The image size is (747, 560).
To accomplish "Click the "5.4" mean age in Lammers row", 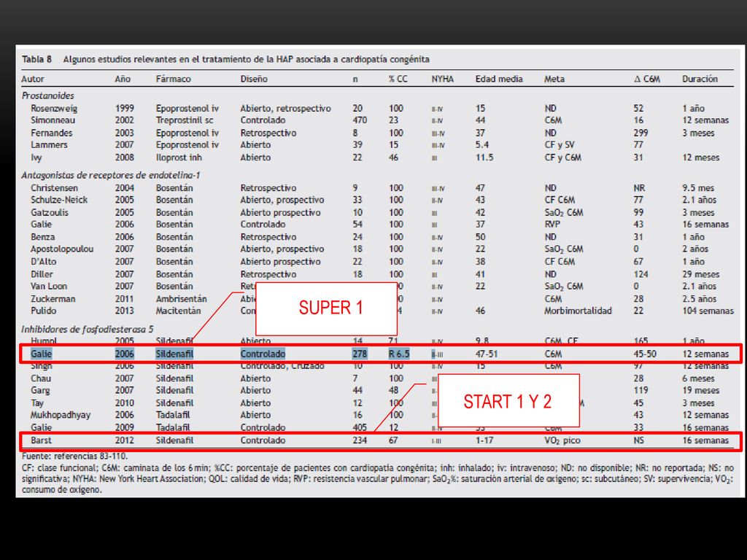I will tap(482, 145).
